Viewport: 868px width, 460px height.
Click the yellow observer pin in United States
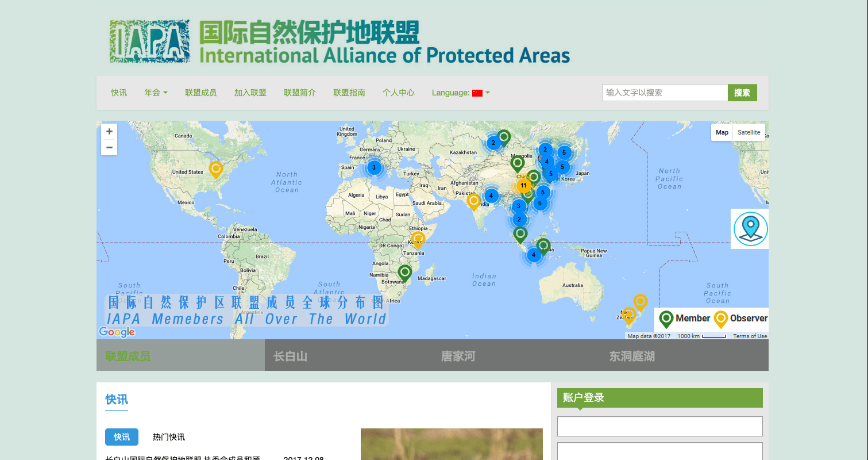pyautogui.click(x=215, y=168)
